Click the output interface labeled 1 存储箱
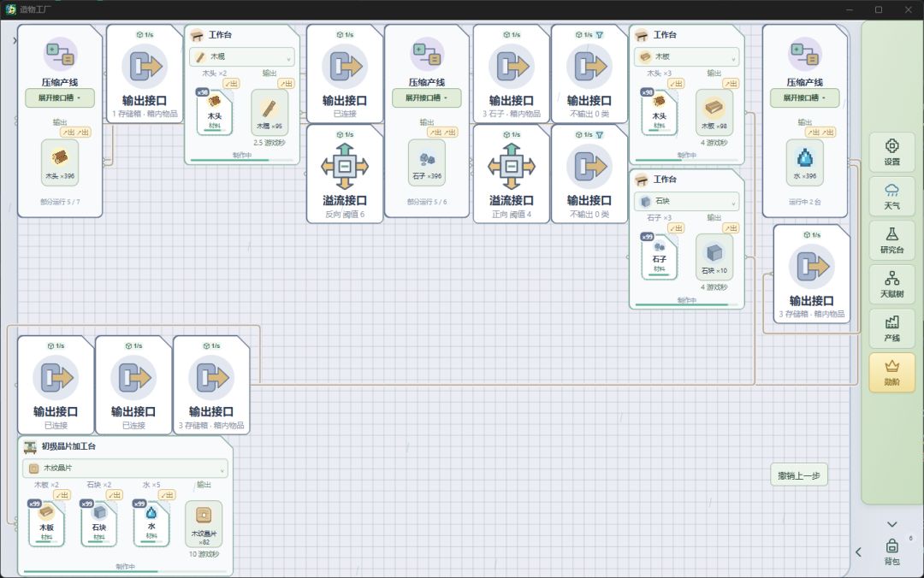The image size is (924, 578). tap(145, 74)
